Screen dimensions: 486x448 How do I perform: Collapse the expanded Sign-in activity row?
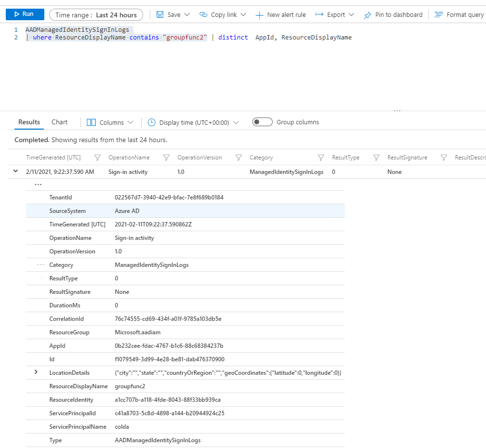(x=16, y=171)
